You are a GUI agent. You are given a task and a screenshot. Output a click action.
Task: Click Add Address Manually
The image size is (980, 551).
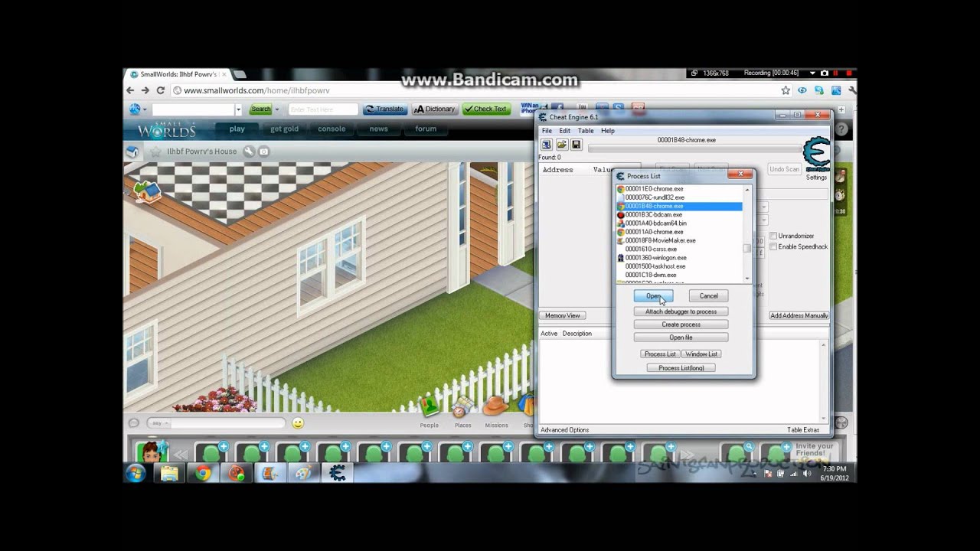[x=799, y=315]
